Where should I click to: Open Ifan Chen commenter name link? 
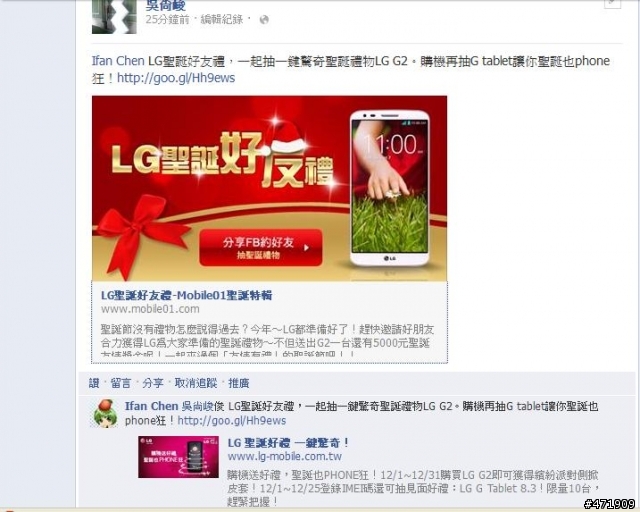point(151,406)
